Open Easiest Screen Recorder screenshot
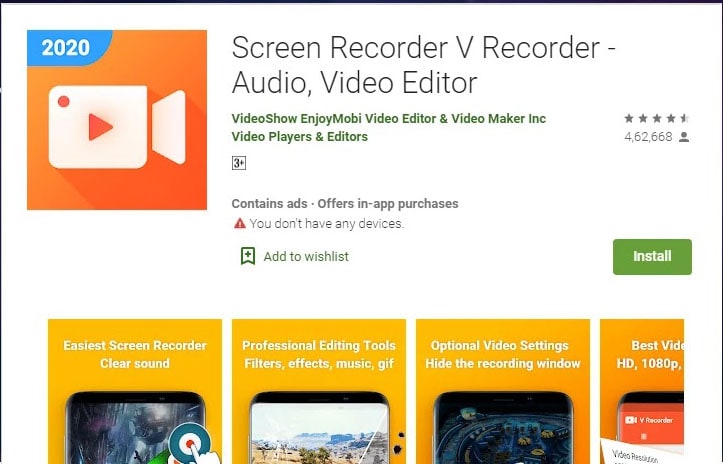Image resolution: width=723 pixels, height=464 pixels. coord(135,392)
